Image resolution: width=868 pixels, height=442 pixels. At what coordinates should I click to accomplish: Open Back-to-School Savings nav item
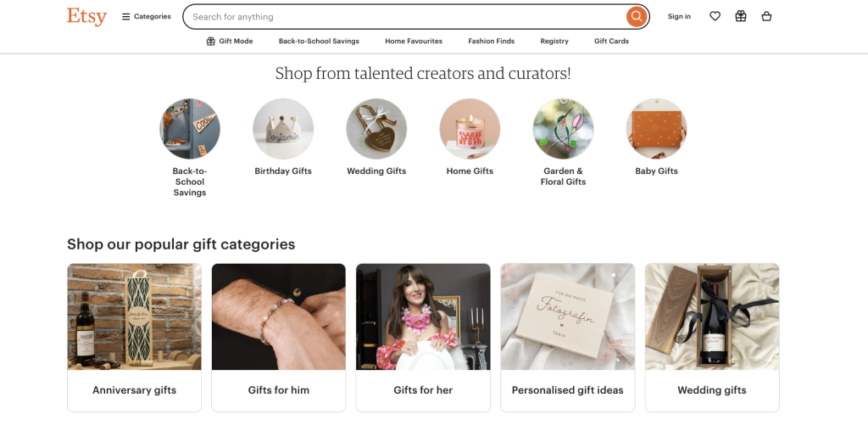click(x=319, y=41)
